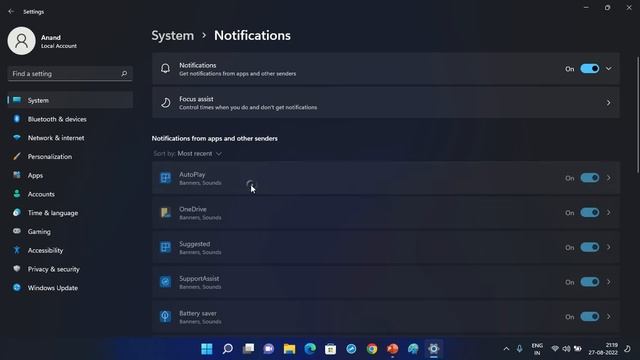This screenshot has height=360, width=640.
Task: Select System in the sidebar
Action: coord(70,100)
